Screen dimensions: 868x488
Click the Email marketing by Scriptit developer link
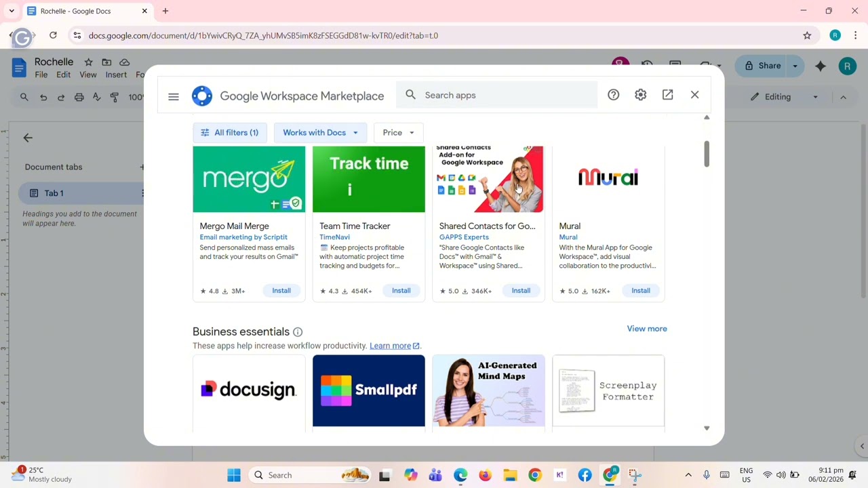(x=243, y=237)
